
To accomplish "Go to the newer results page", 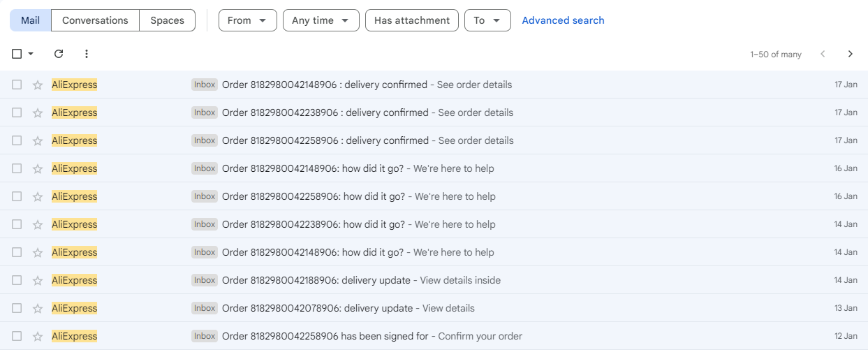I will pyautogui.click(x=823, y=54).
